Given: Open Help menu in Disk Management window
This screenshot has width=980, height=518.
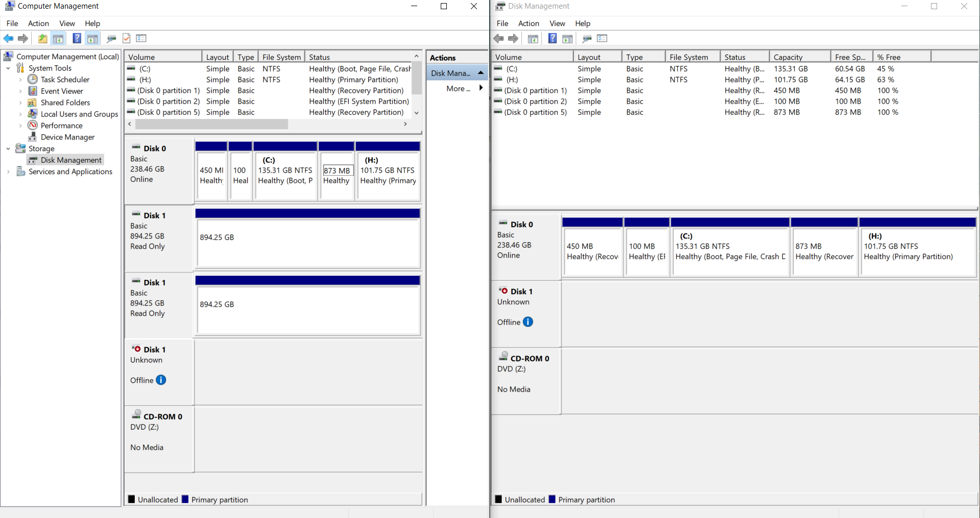Looking at the screenshot, I should [583, 23].
